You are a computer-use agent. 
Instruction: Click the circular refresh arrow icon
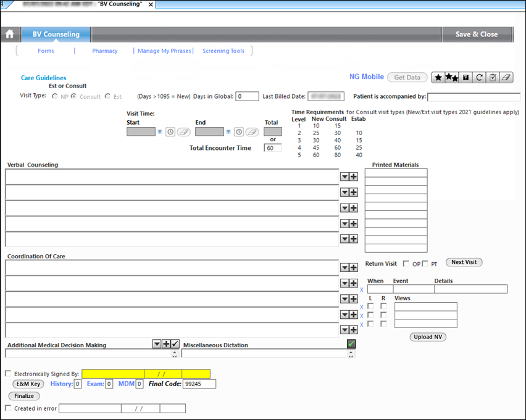pos(479,78)
